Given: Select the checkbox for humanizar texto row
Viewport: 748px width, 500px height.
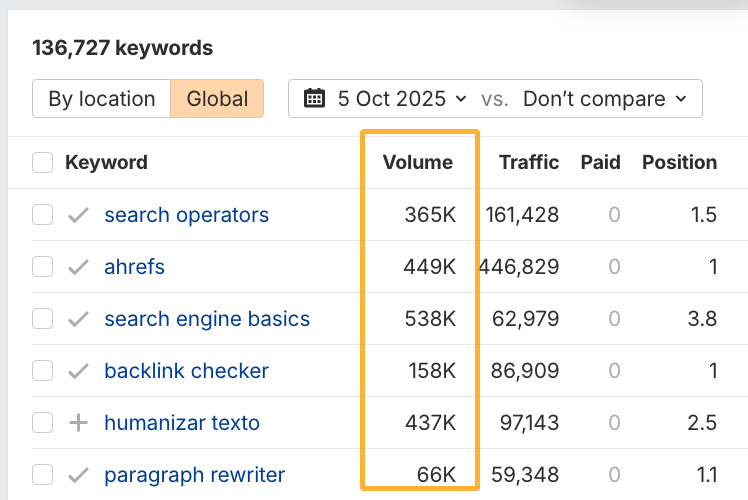Looking at the screenshot, I should [x=42, y=423].
